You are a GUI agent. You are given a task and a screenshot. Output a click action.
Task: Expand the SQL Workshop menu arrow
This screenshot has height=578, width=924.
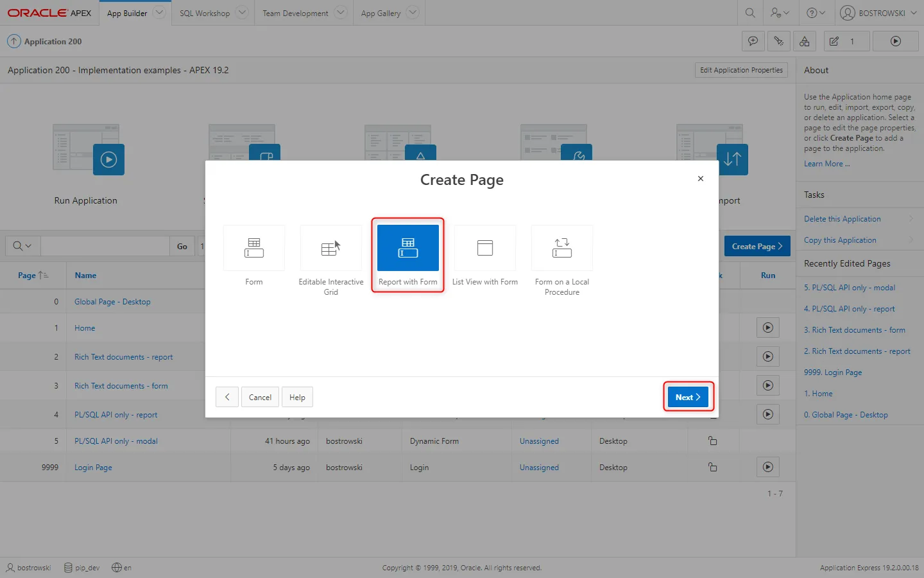(242, 13)
